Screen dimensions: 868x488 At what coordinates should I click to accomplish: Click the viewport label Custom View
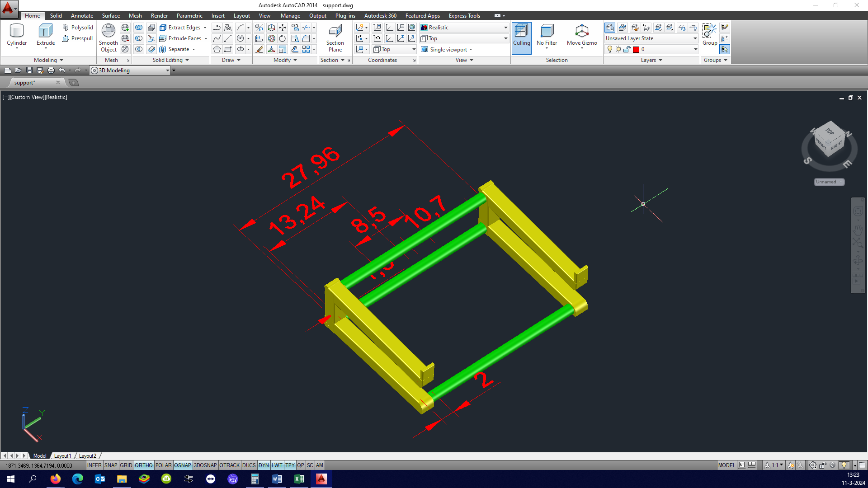(27, 97)
